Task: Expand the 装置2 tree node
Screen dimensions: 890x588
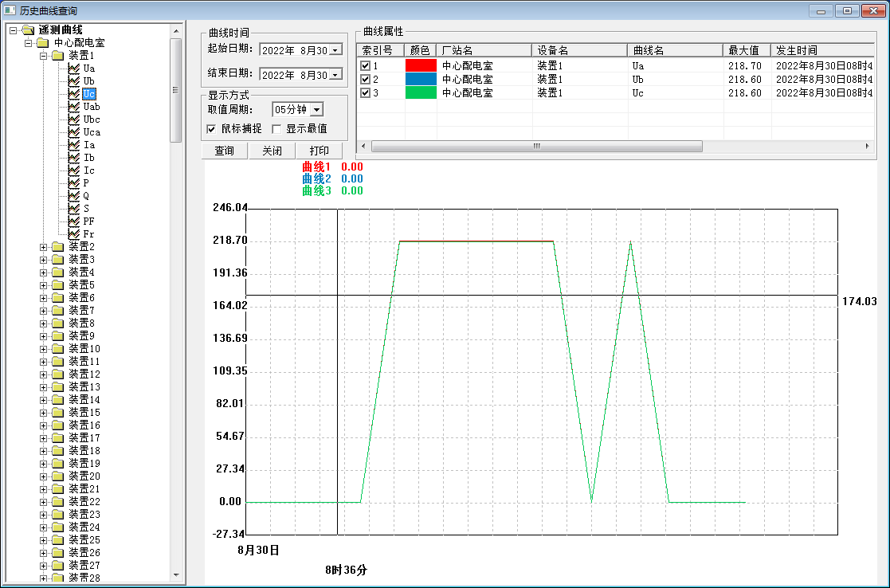Action: tap(44, 247)
